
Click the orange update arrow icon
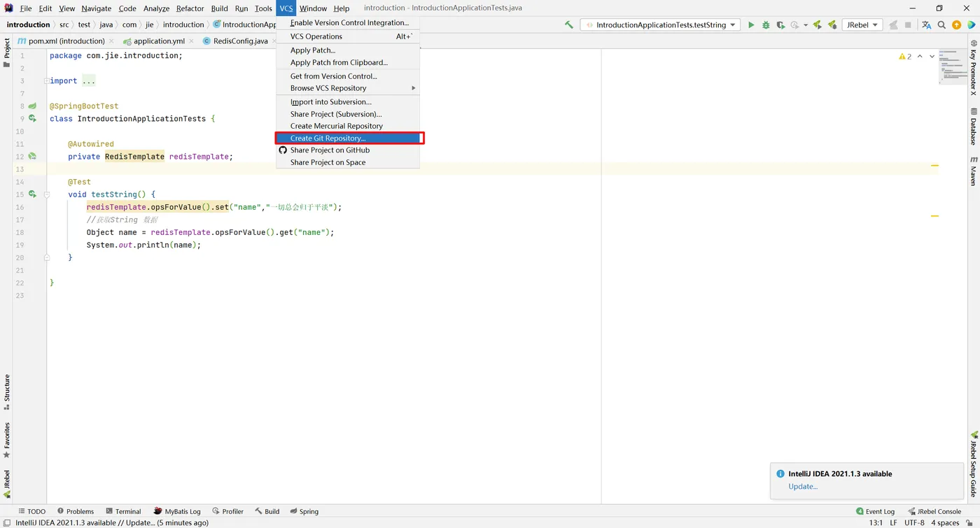click(956, 24)
